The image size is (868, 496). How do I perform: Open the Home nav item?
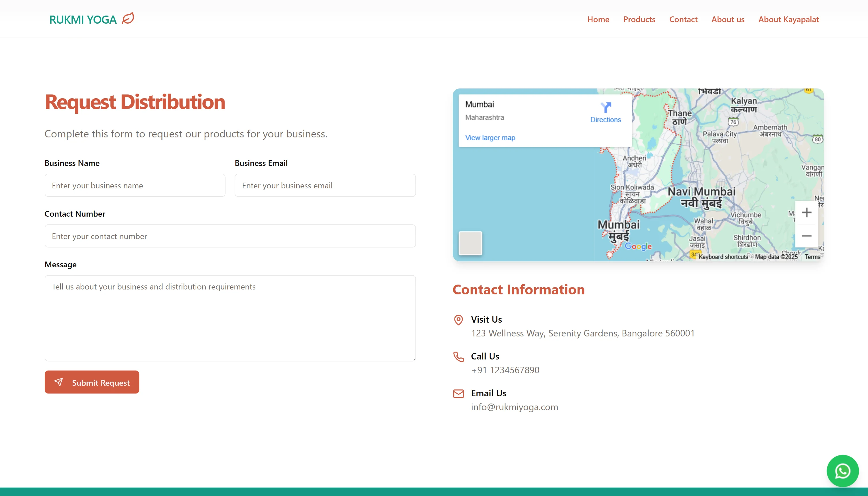point(598,19)
